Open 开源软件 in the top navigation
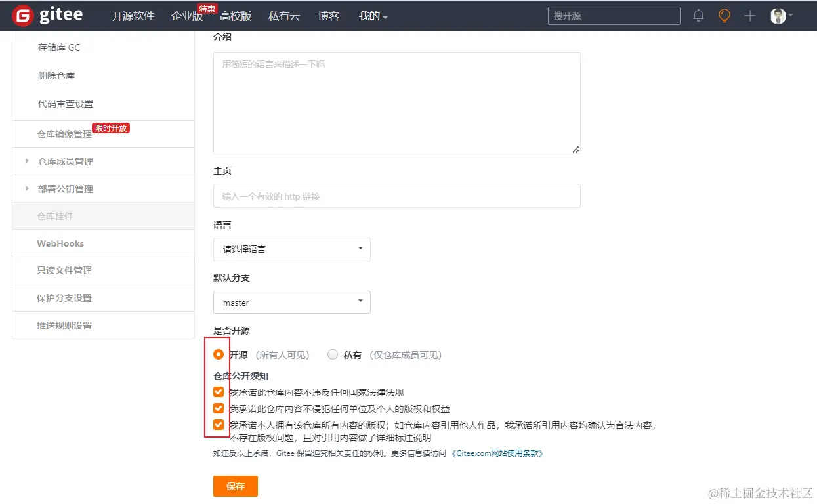Viewport: 817px width, 504px height. (133, 16)
